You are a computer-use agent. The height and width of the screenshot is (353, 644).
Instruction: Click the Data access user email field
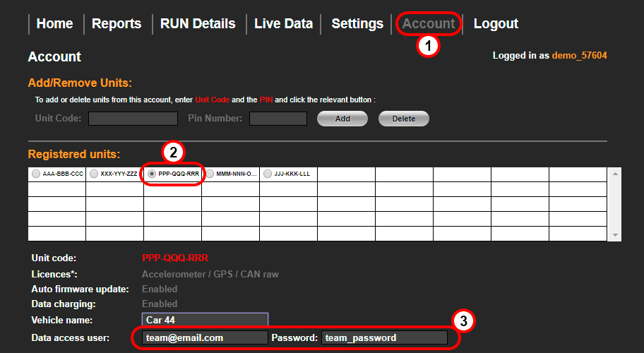(x=205, y=338)
